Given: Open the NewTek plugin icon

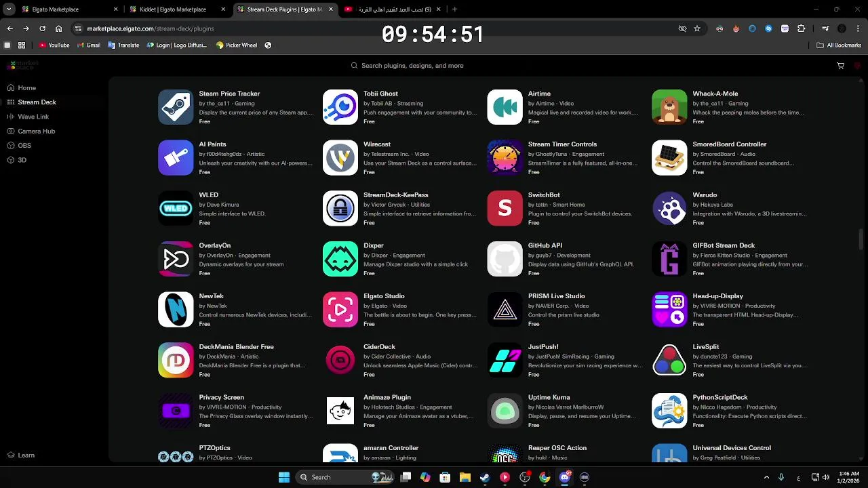Looking at the screenshot, I should [x=176, y=310].
